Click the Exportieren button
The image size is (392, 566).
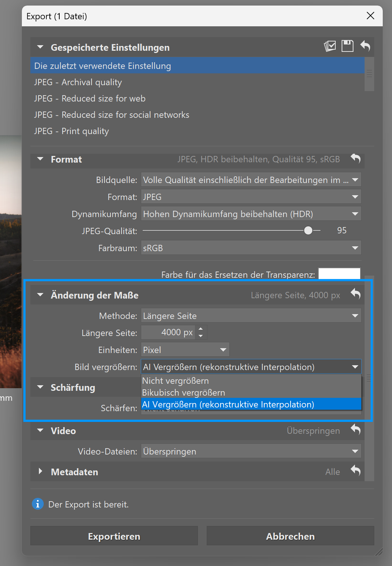coord(114,536)
